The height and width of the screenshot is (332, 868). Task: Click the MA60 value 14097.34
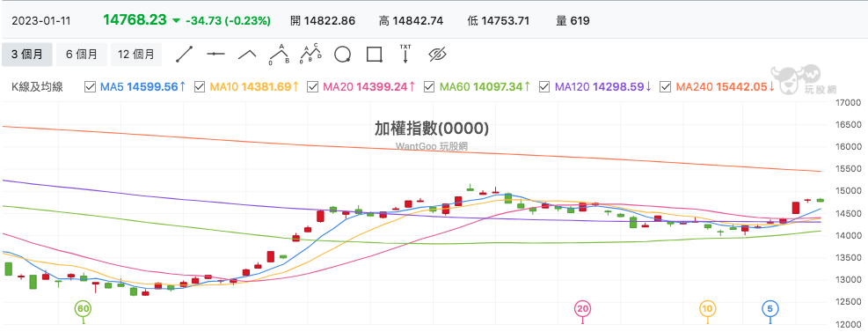click(x=498, y=87)
